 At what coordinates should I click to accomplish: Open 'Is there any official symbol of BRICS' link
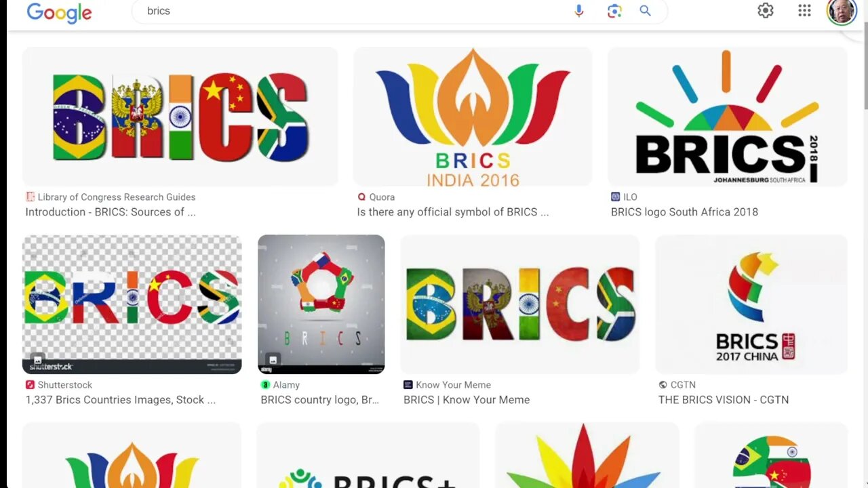(453, 212)
